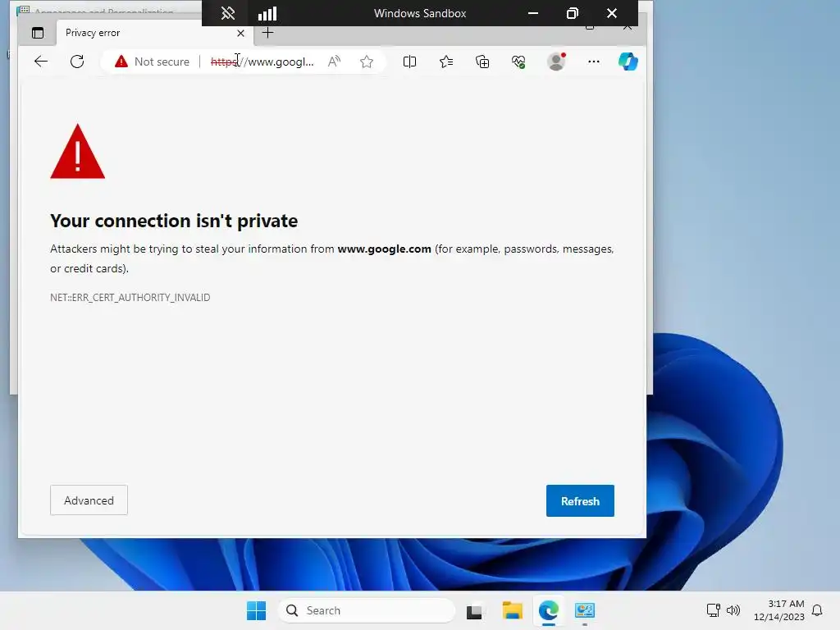Open the profile avatar icon

(x=557, y=62)
